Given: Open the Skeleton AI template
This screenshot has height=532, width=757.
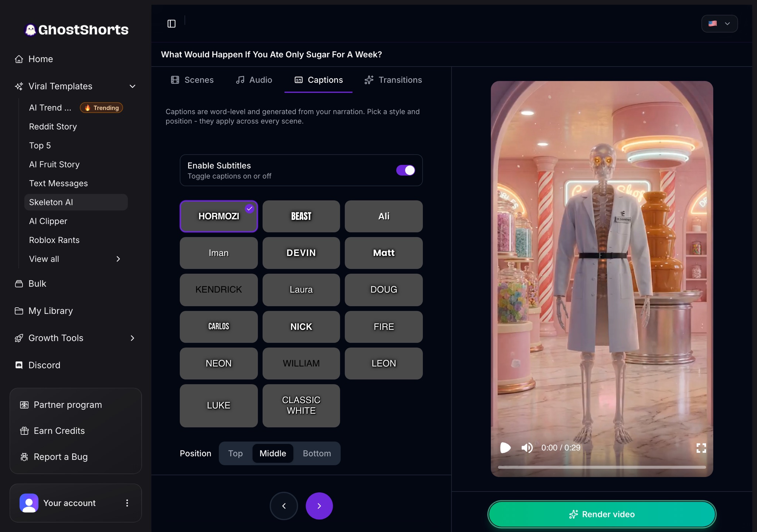Looking at the screenshot, I should pyautogui.click(x=76, y=202).
